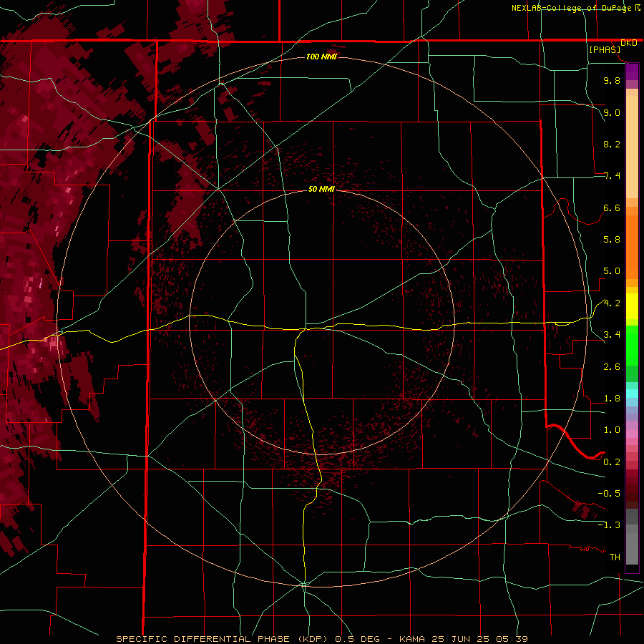Screen dimensions: 644x644
Task: Click the dark purple swatch atop the color bar
Action: [x=632, y=72]
